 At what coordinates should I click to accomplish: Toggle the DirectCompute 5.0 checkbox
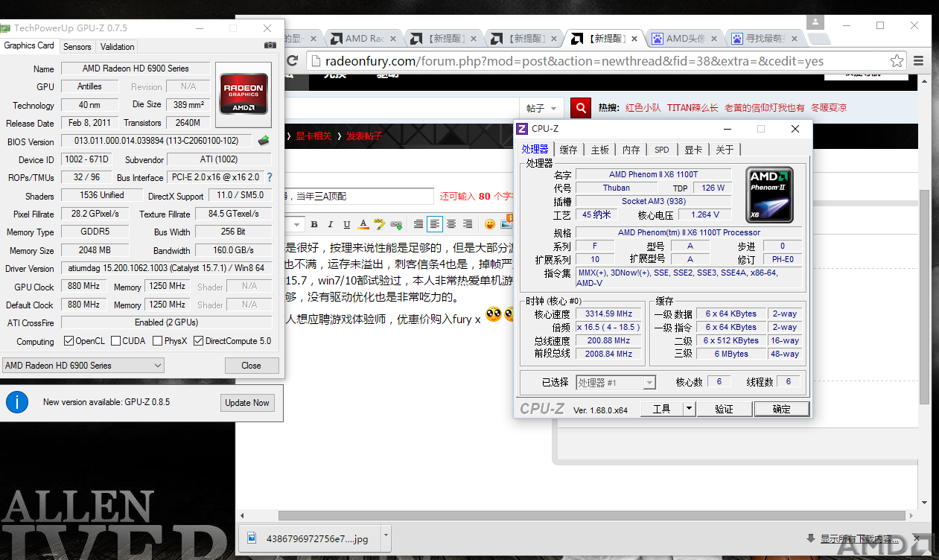pyautogui.click(x=198, y=341)
